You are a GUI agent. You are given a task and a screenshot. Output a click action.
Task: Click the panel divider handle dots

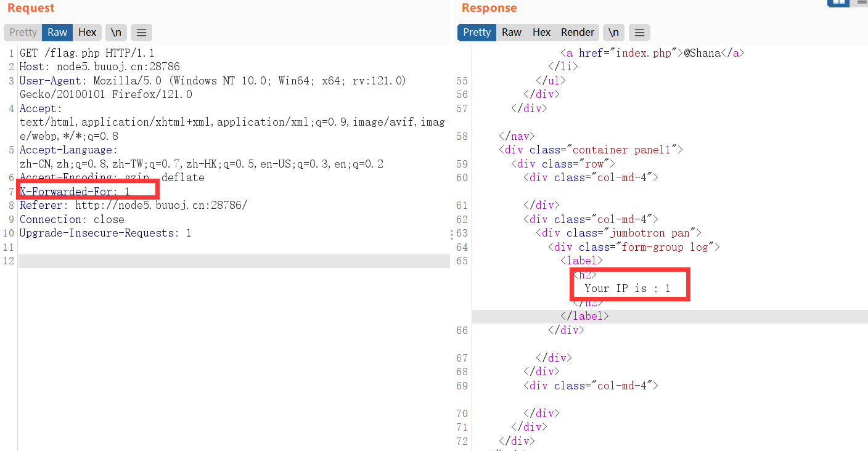[x=451, y=234]
